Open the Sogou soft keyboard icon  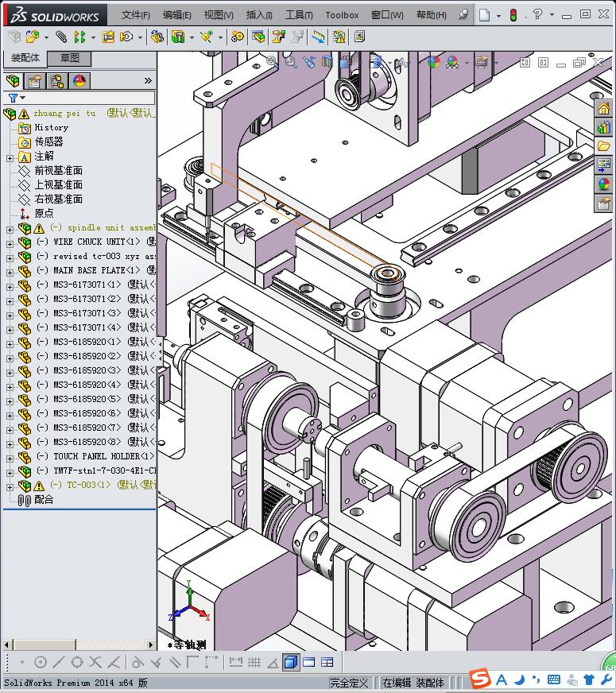pos(554,679)
